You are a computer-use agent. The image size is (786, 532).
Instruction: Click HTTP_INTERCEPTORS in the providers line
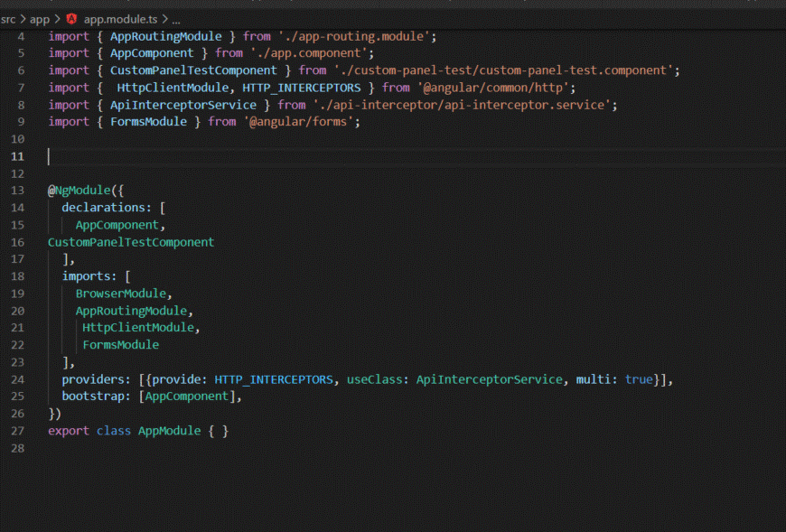[x=273, y=379]
